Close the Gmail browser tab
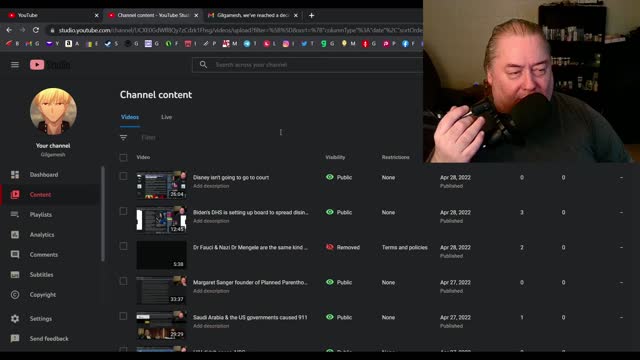 click(x=296, y=16)
